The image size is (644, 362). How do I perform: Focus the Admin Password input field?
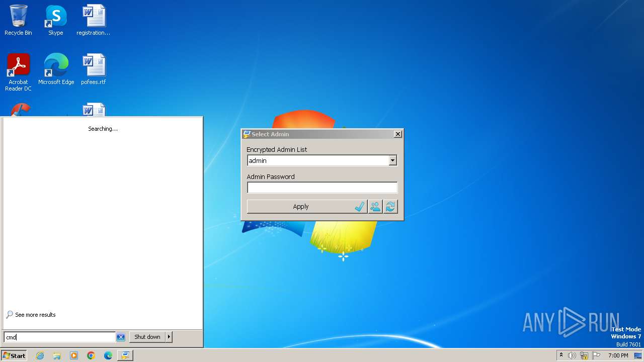pos(322,188)
